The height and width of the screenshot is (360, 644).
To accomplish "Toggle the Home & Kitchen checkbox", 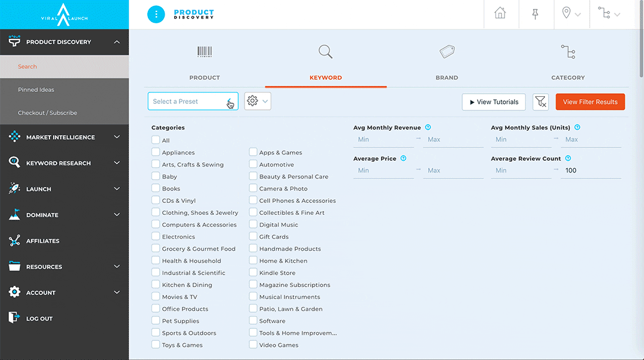I will [x=253, y=260].
